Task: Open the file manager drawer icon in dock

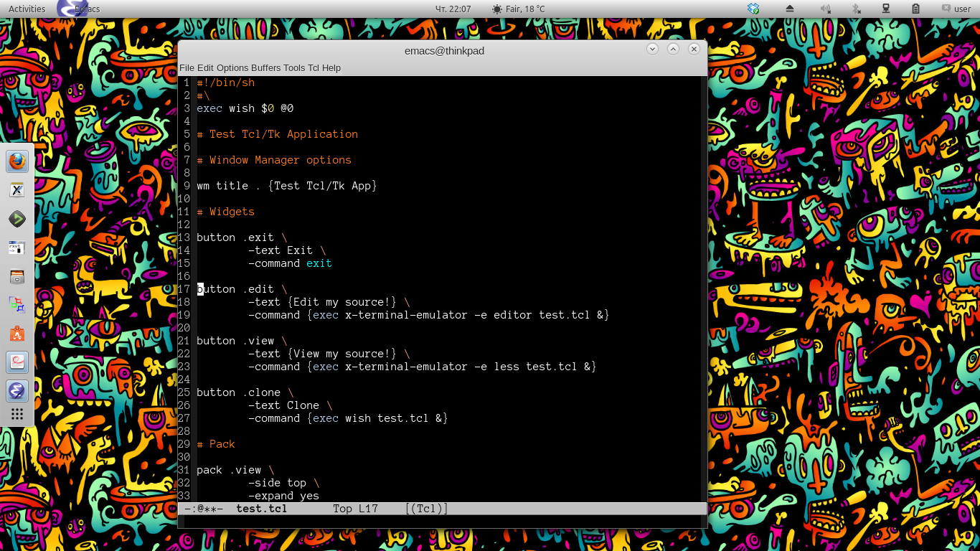Action: 17,276
